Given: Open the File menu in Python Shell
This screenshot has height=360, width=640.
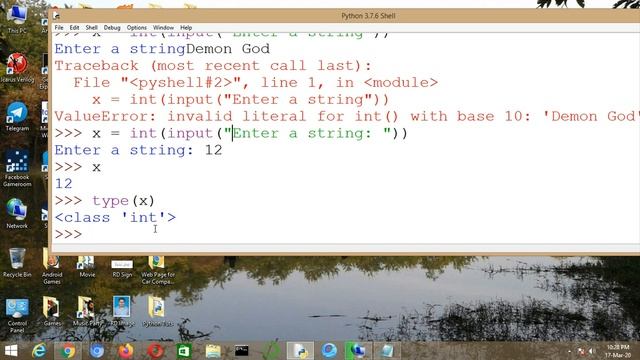Looking at the screenshot, I should (59, 28).
